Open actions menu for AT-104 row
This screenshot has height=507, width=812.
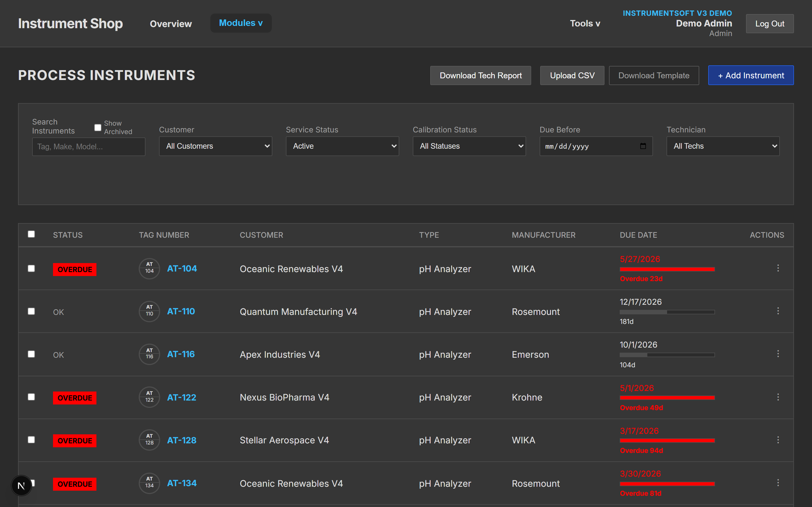[x=778, y=268]
